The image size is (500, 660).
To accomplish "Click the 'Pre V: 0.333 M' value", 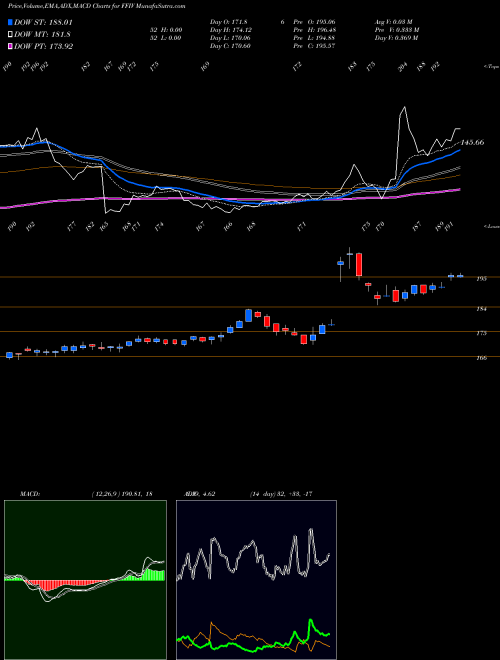I will pyautogui.click(x=397, y=30).
